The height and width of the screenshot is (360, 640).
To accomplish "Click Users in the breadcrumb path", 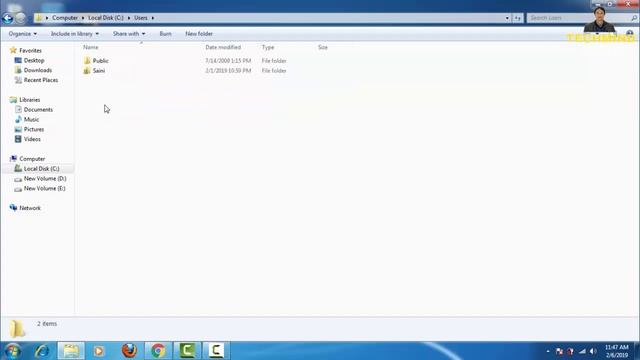I will (x=141, y=18).
